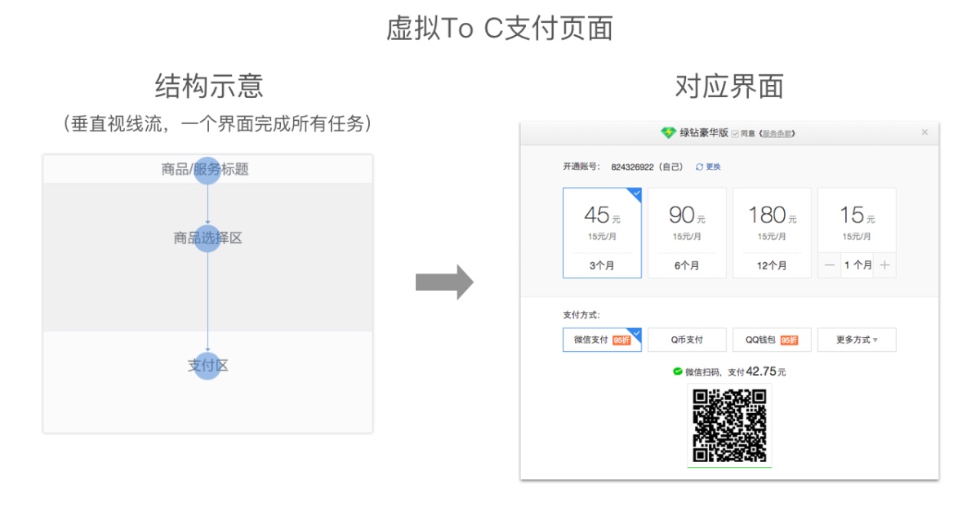Toggle the 同意 agreement checkbox
This screenshot has height=507, width=980.
pyautogui.click(x=735, y=133)
